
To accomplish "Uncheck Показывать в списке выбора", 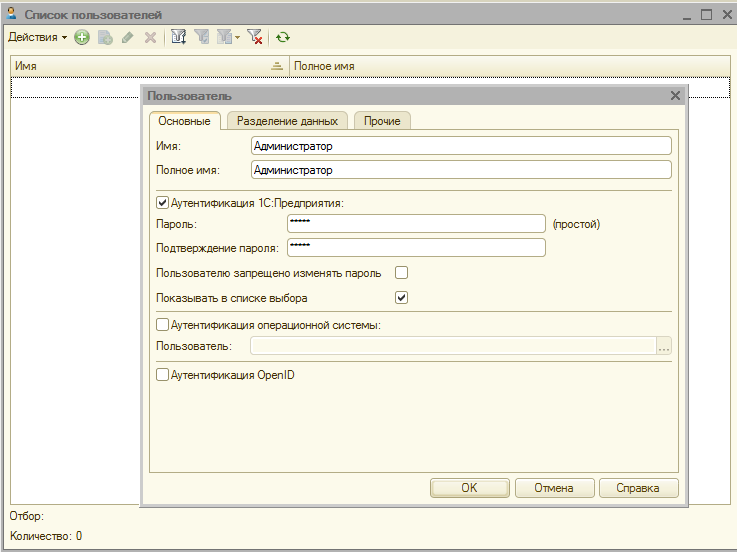I will [x=402, y=298].
